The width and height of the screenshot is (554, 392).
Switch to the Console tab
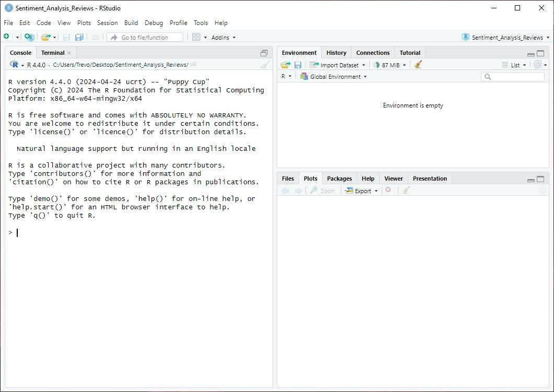(20, 53)
